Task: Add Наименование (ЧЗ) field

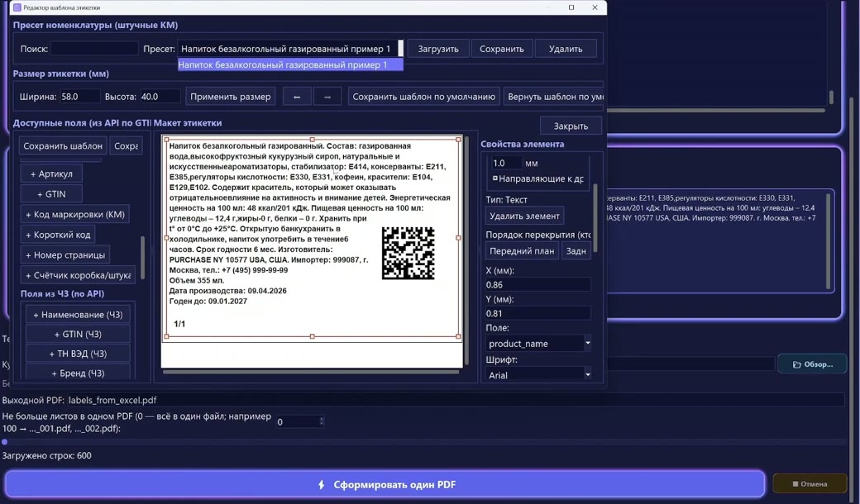Action: coord(78,315)
